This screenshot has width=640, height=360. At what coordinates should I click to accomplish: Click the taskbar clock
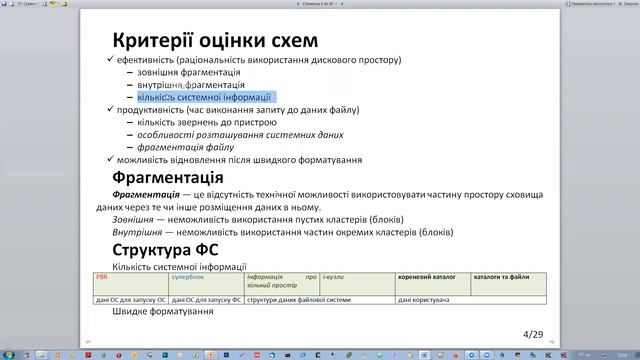pyautogui.click(x=622, y=356)
